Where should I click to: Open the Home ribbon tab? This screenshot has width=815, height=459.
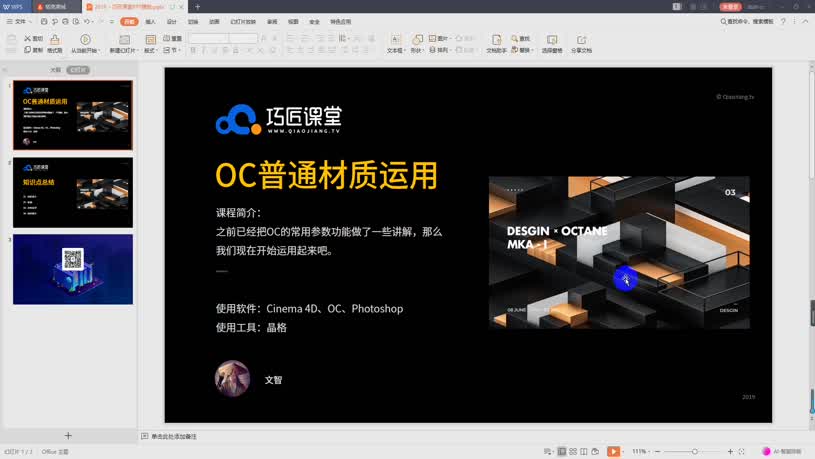(129, 22)
